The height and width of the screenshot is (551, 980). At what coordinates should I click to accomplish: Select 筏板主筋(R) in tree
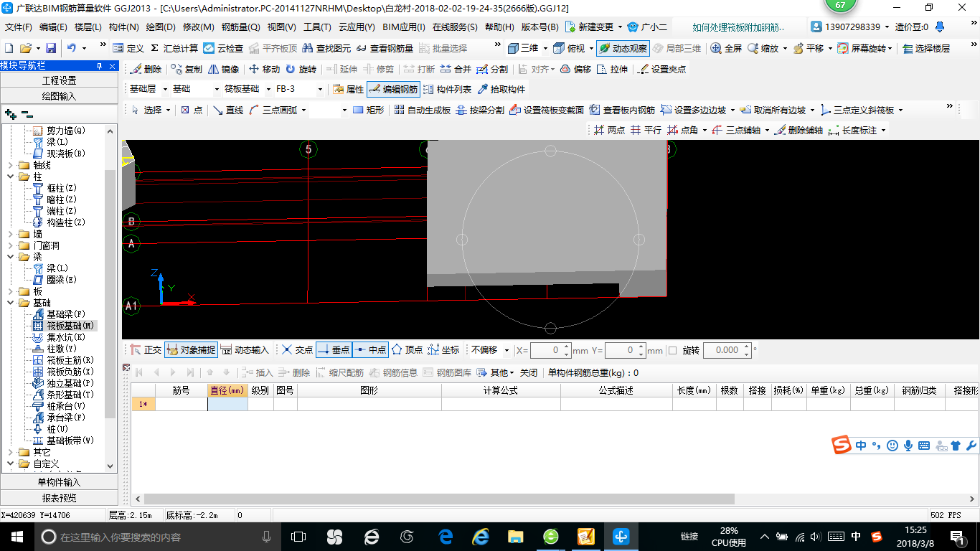65,360
